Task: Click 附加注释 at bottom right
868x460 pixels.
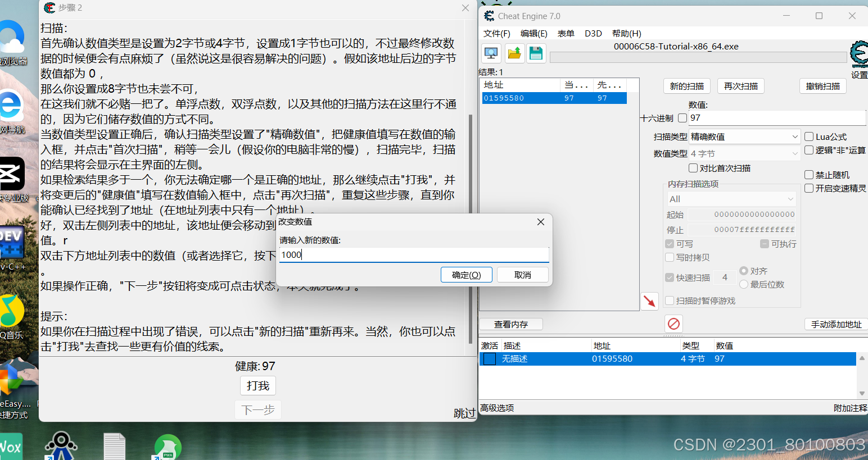Action: pos(851,408)
